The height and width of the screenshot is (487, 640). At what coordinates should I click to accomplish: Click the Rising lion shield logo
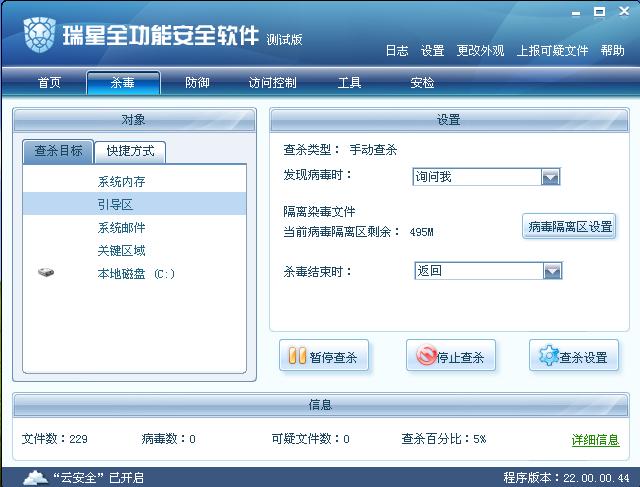pos(39,35)
